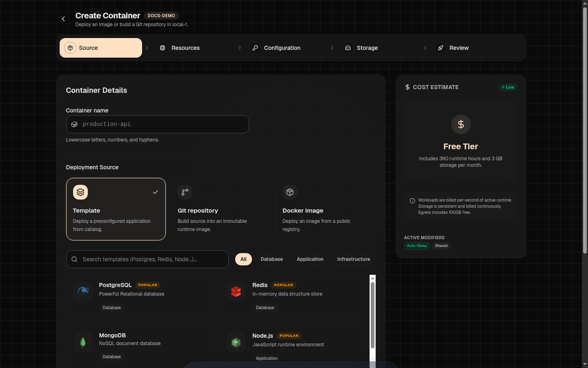The height and width of the screenshot is (368, 588).
Task: Click the Resources step chip icon
Action: coord(163,48)
